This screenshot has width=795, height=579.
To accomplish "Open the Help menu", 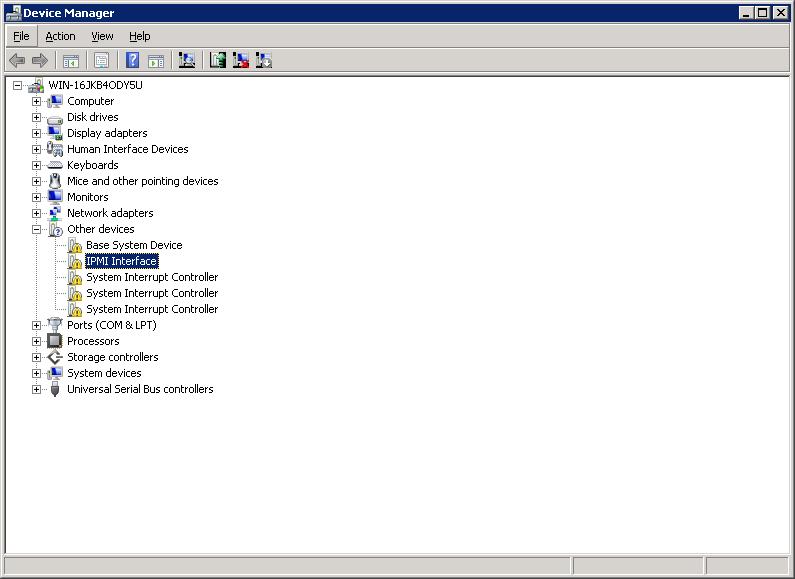I will [x=139, y=37].
